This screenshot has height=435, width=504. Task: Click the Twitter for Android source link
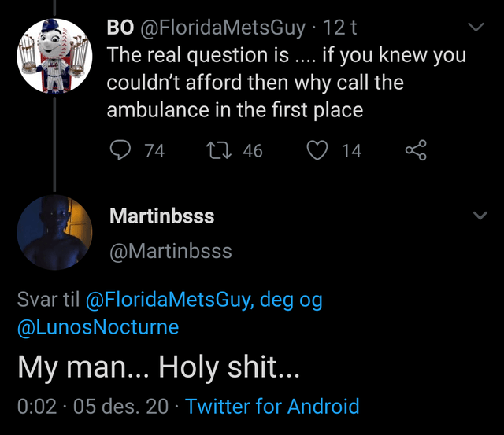tap(272, 406)
